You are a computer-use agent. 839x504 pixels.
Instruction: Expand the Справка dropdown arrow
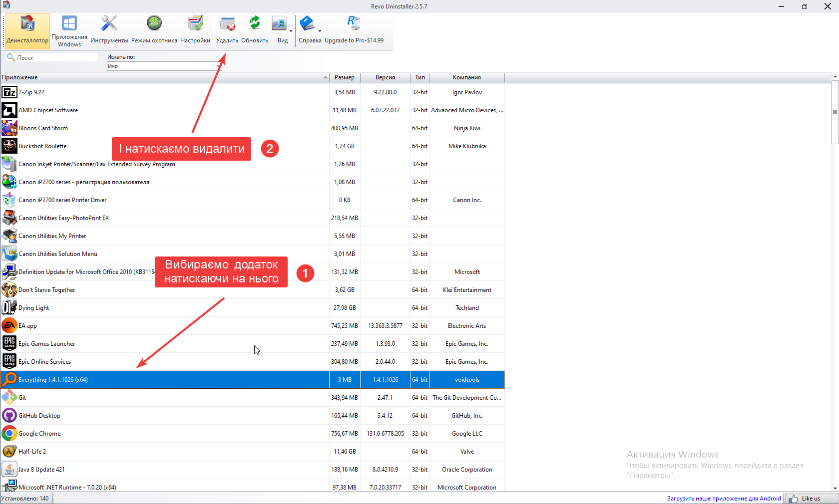tap(320, 31)
